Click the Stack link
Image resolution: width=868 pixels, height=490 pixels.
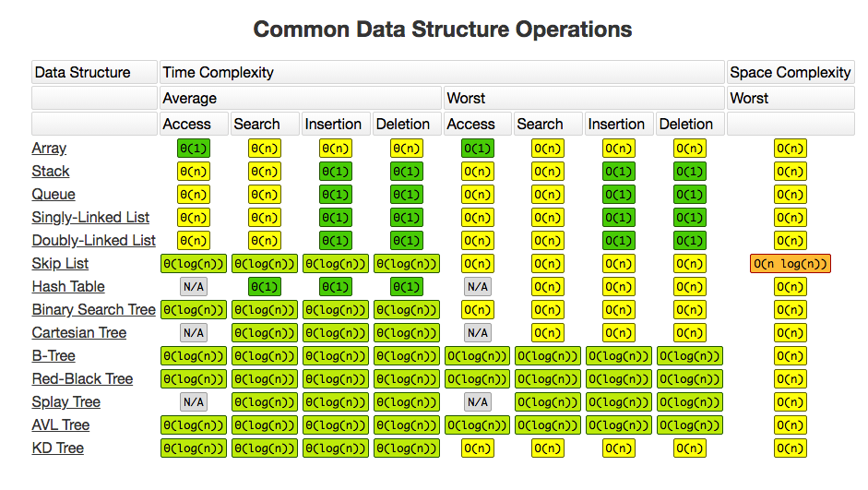[x=51, y=171]
